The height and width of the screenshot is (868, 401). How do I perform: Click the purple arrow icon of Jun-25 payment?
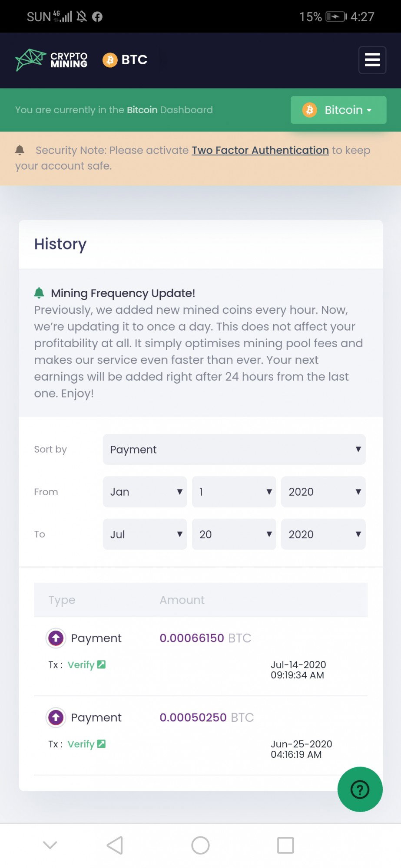56,717
